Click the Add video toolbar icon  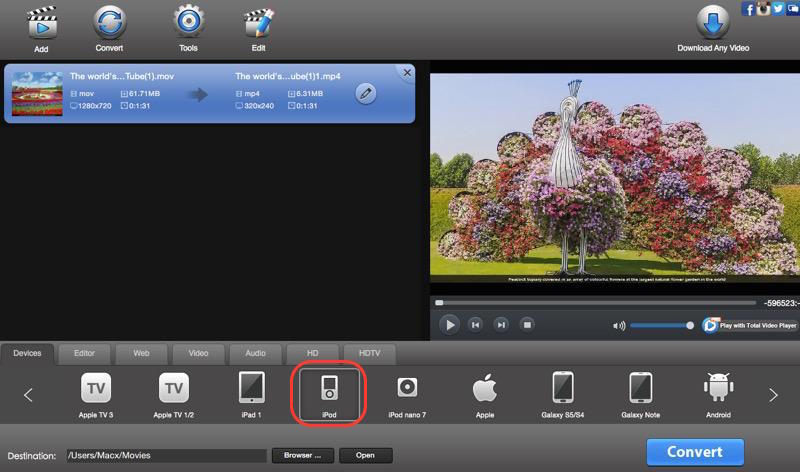tap(42, 24)
